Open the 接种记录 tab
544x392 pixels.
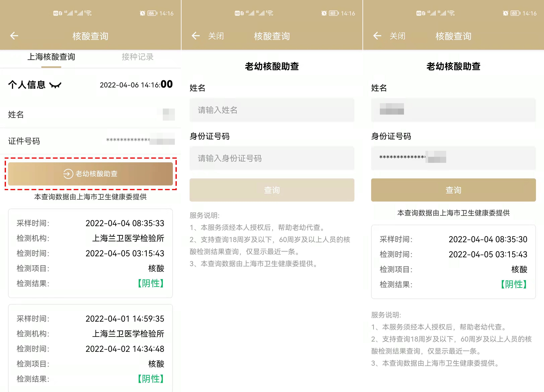coord(138,57)
